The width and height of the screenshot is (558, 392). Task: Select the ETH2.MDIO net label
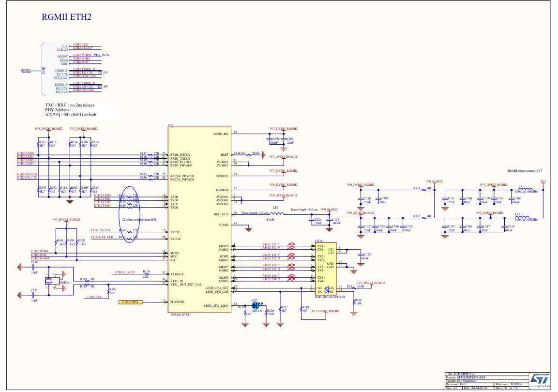pos(40,251)
